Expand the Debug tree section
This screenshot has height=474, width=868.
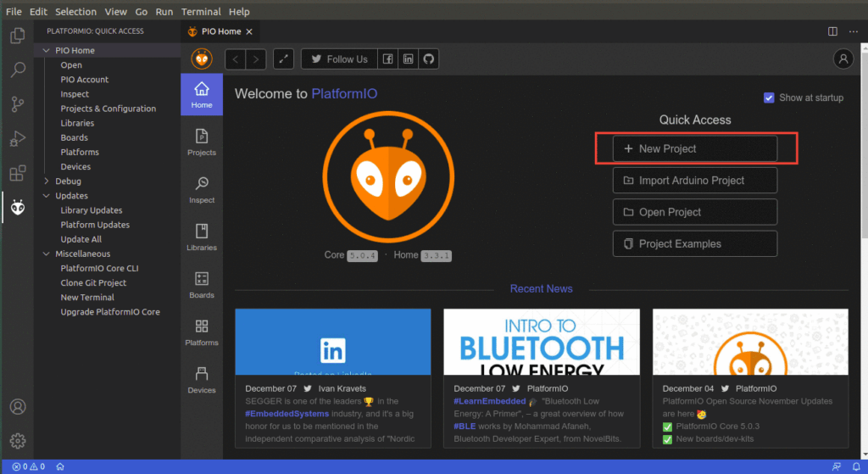[47, 181]
